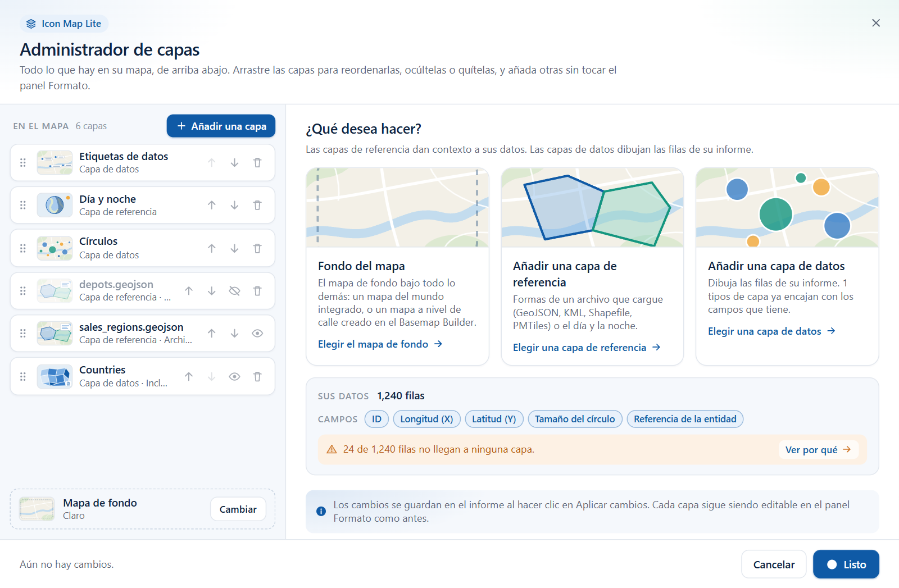Image resolution: width=899 pixels, height=588 pixels.
Task: Move Círculos layer down
Action: pyautogui.click(x=234, y=248)
